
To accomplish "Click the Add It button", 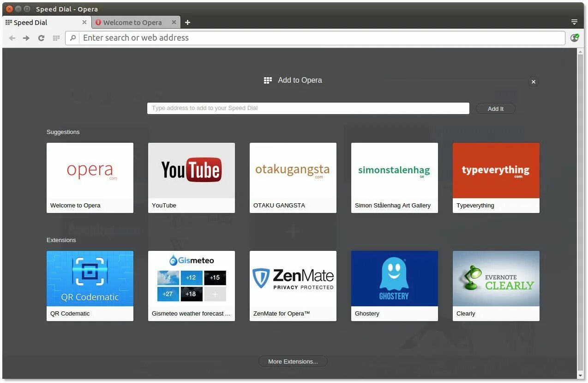I will tap(496, 109).
